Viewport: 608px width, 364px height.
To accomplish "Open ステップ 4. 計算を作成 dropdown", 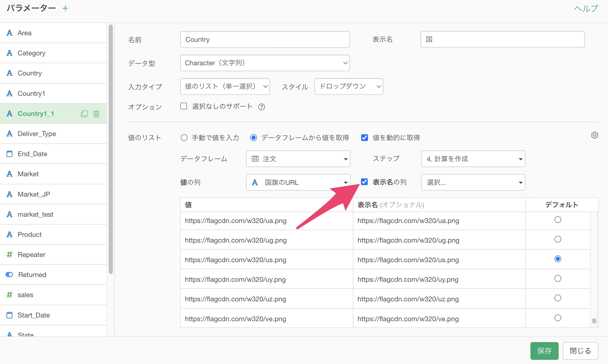I will tap(473, 159).
